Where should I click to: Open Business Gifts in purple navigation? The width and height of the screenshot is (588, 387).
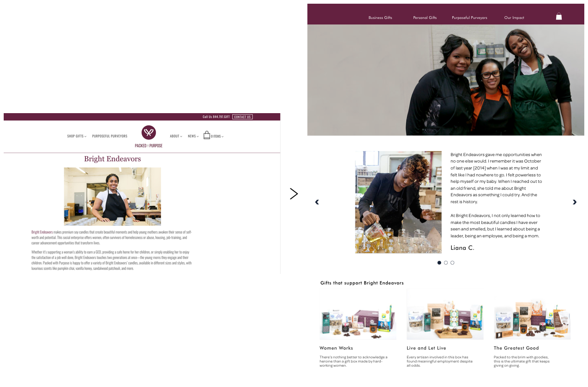(x=380, y=18)
